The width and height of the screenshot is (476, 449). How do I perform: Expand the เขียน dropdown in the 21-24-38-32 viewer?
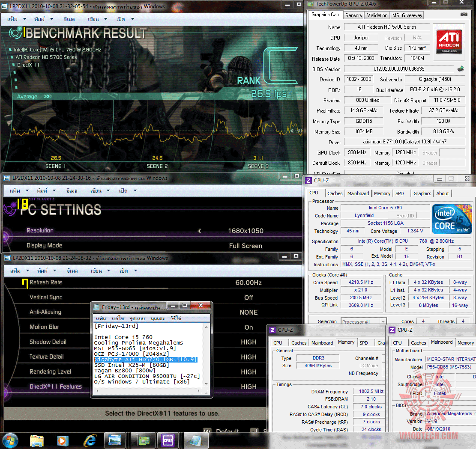tap(108, 271)
